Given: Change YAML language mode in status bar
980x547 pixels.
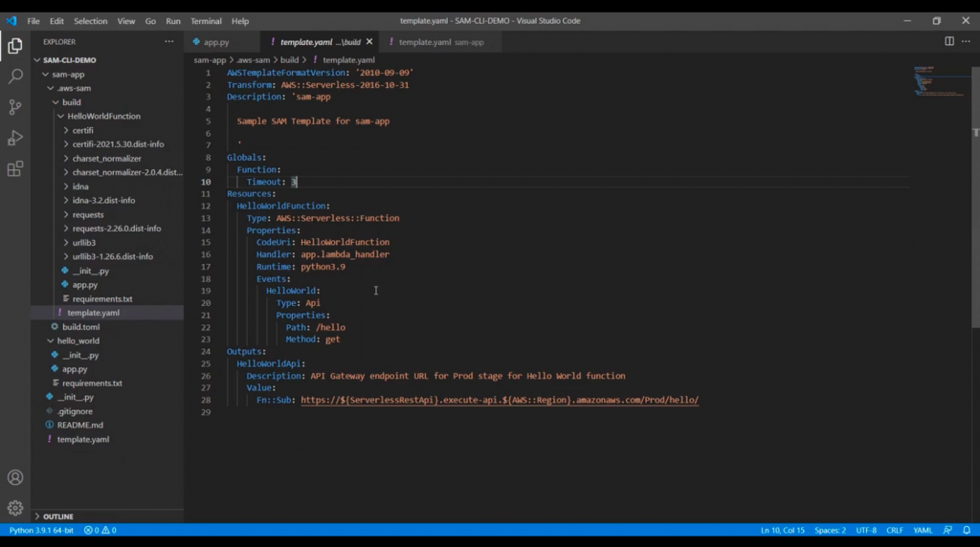Looking at the screenshot, I should tap(923, 530).
